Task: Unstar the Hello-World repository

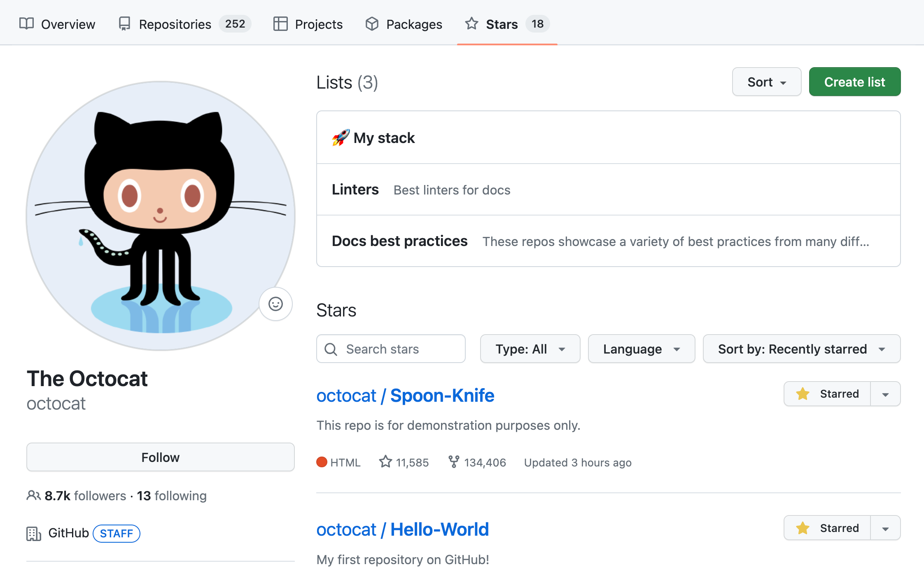Action: 827,528
